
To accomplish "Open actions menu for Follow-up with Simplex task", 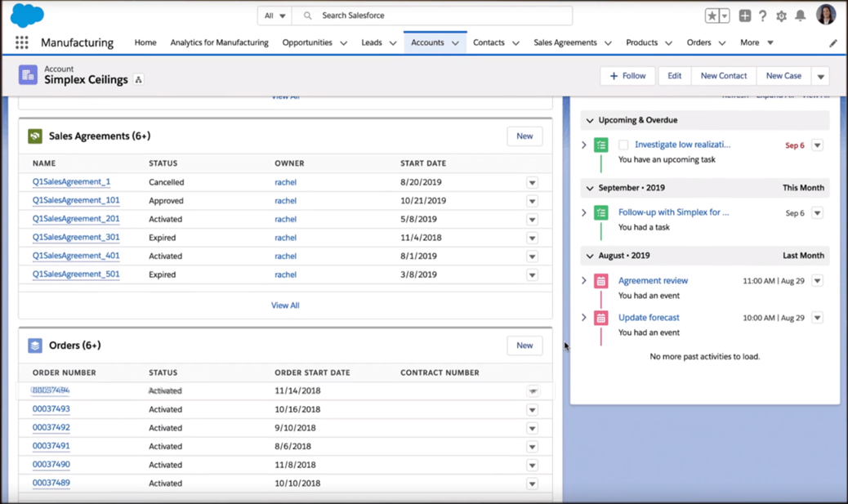I will click(x=817, y=213).
